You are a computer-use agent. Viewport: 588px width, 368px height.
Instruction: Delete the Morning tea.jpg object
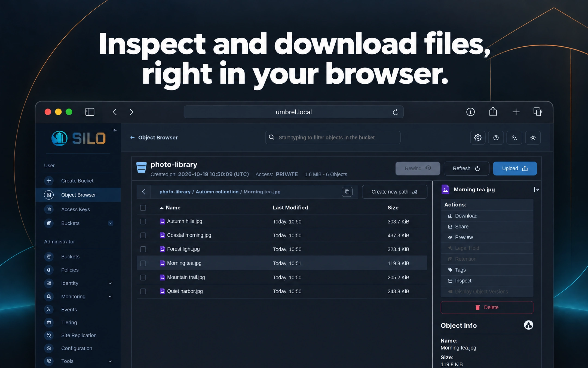click(487, 307)
